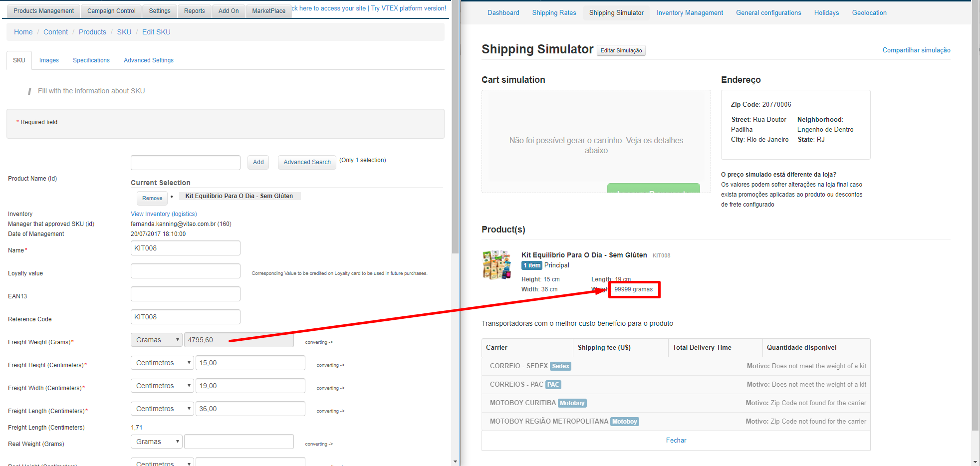This screenshot has height=466, width=980.
Task: Click the Motoboy badge for MOTOBOY REGIÃO METROPOLITANA
Action: point(624,422)
